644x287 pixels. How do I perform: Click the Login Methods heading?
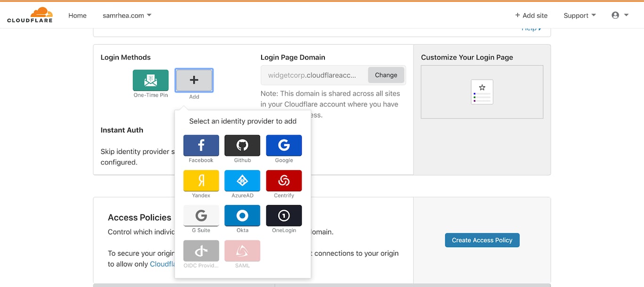125,57
